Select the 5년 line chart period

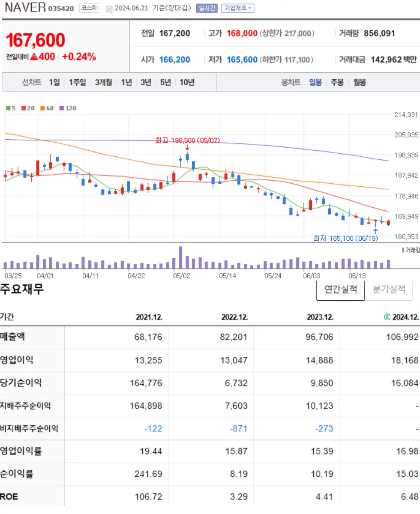pos(165,82)
